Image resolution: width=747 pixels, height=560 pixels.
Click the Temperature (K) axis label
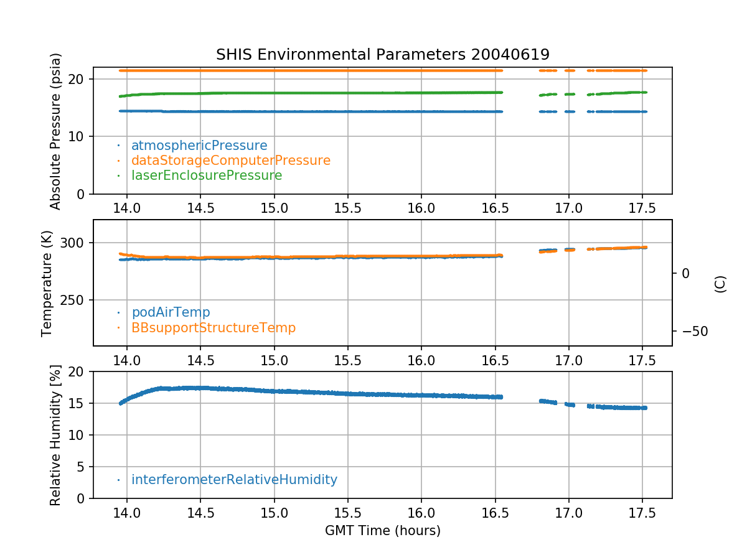47,282
